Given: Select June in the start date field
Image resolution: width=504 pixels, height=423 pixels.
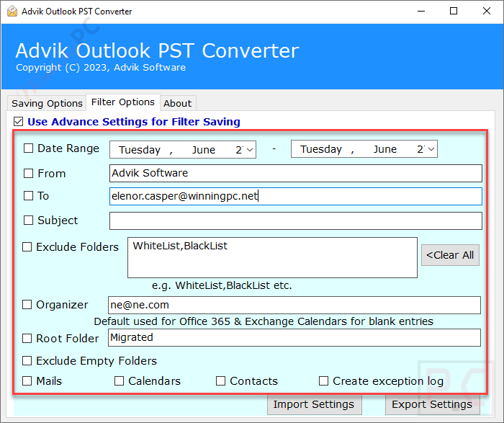Looking at the screenshot, I should (204, 150).
